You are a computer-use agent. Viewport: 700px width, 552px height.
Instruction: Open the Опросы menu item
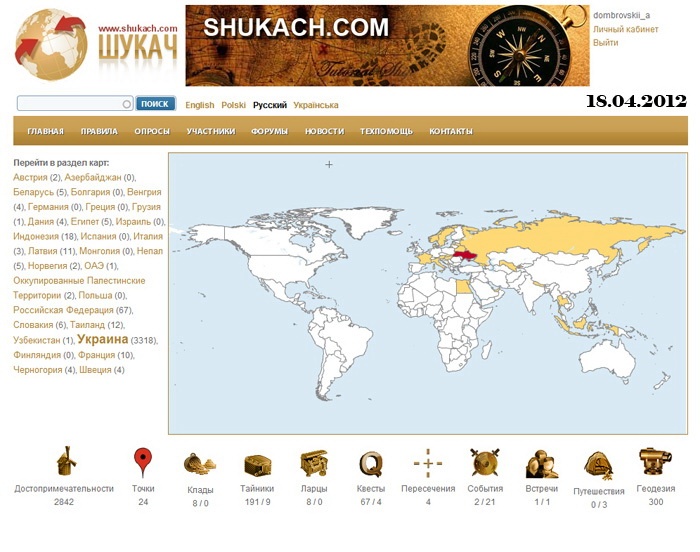[152, 131]
